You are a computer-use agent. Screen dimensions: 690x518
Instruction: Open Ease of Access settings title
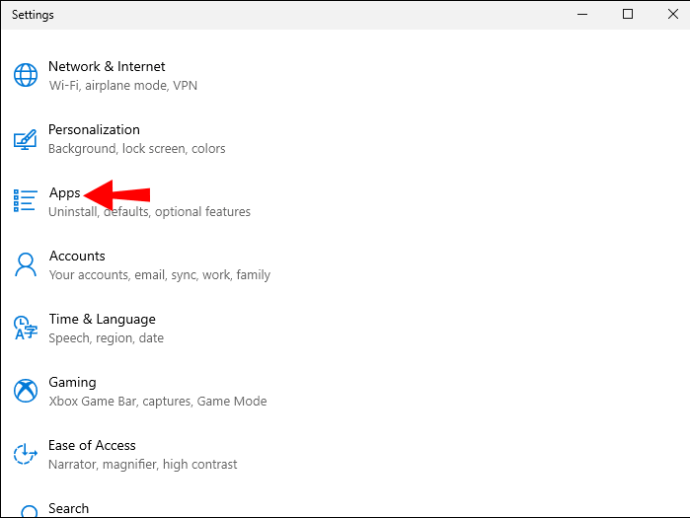point(92,445)
